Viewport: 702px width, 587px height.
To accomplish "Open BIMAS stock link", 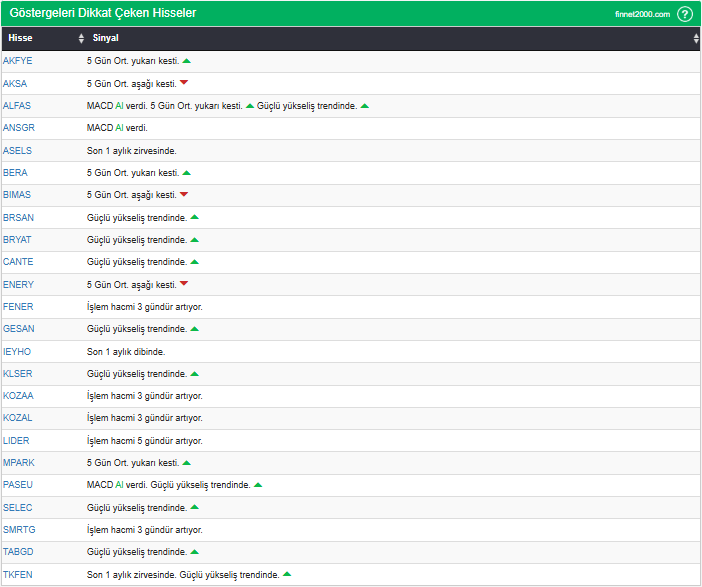I will pos(17,195).
